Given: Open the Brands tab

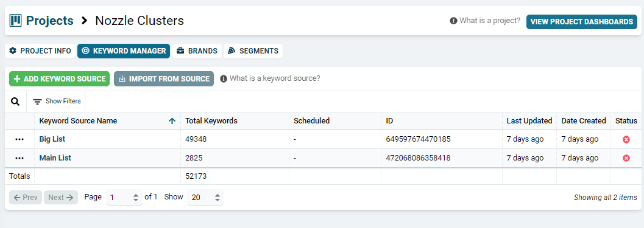Looking at the screenshot, I should point(197,51).
